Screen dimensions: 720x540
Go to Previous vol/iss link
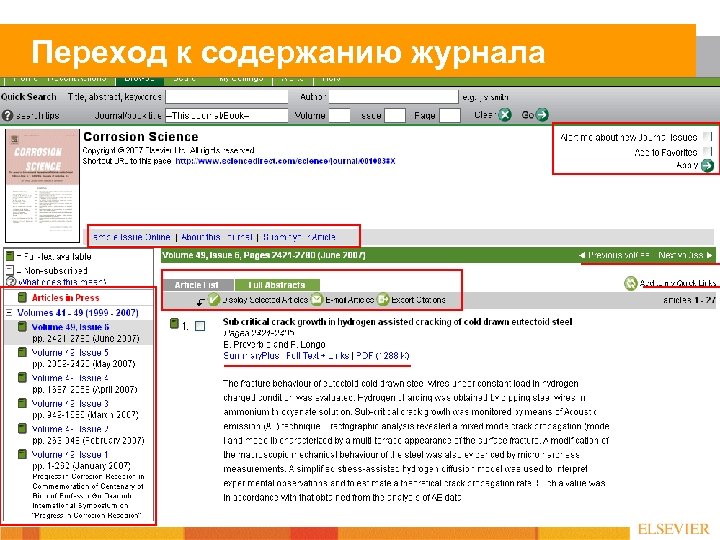click(x=614, y=255)
